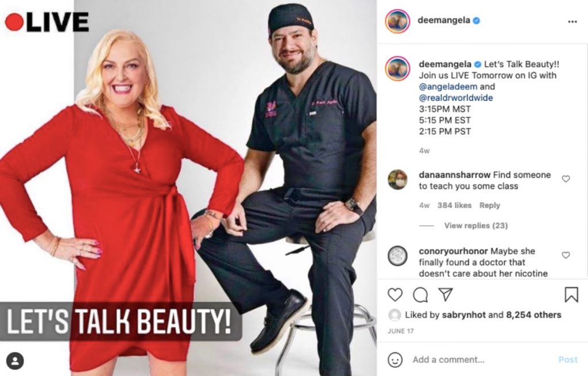Save post with bookmark icon
The image size is (588, 376).
tap(571, 294)
